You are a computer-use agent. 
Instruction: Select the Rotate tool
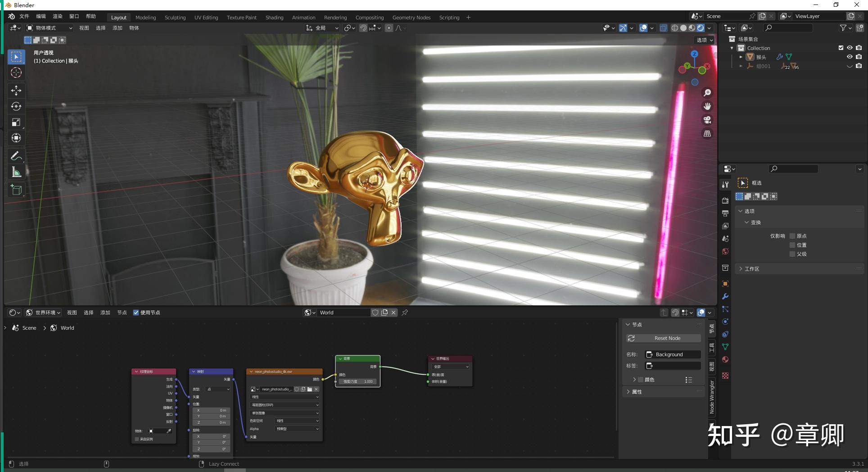pyautogui.click(x=16, y=106)
